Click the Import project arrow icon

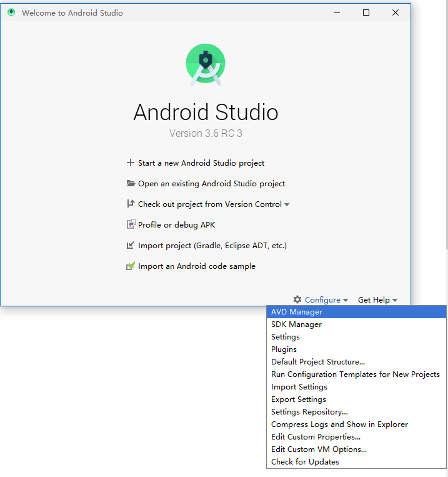pyautogui.click(x=131, y=245)
